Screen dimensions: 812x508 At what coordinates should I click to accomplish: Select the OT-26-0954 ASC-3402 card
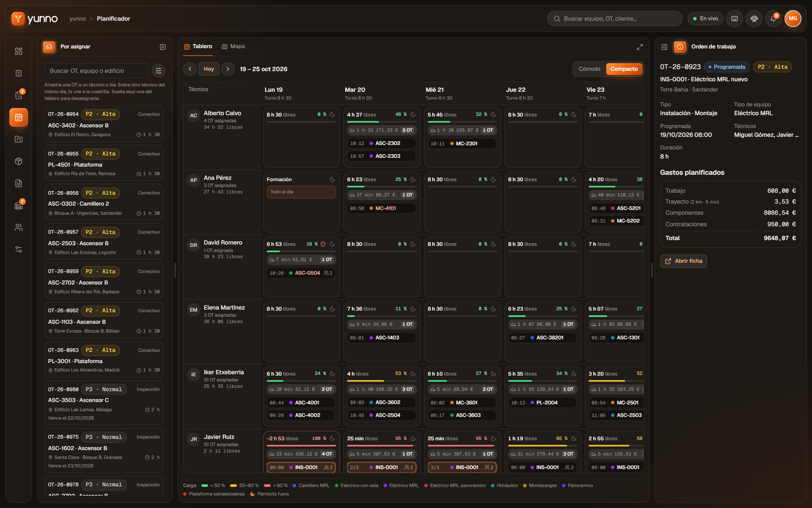104,124
